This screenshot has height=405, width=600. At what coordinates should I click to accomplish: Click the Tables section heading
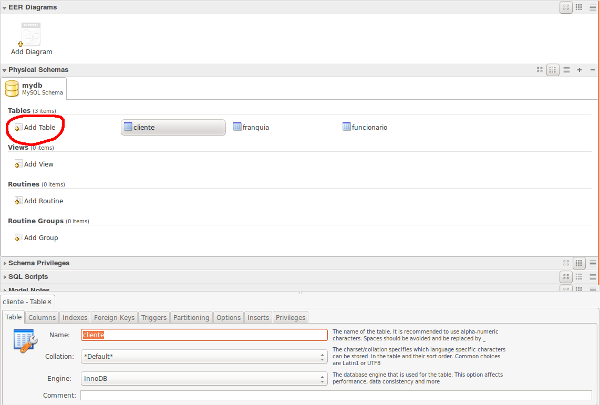pos(19,110)
